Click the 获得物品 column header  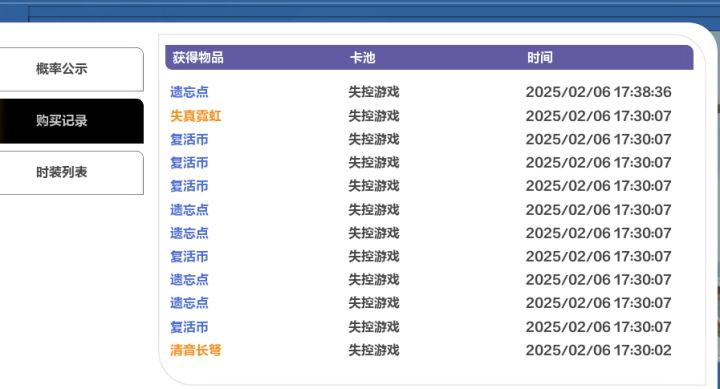198,57
